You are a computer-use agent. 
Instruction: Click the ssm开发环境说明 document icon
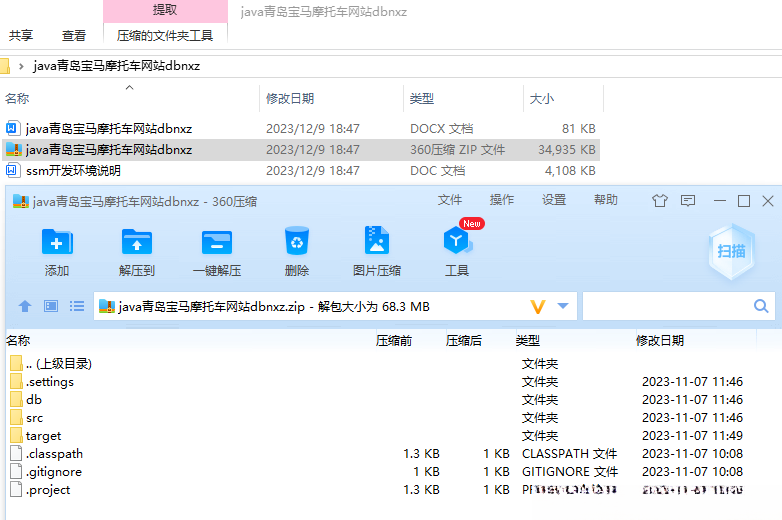tap(12, 171)
